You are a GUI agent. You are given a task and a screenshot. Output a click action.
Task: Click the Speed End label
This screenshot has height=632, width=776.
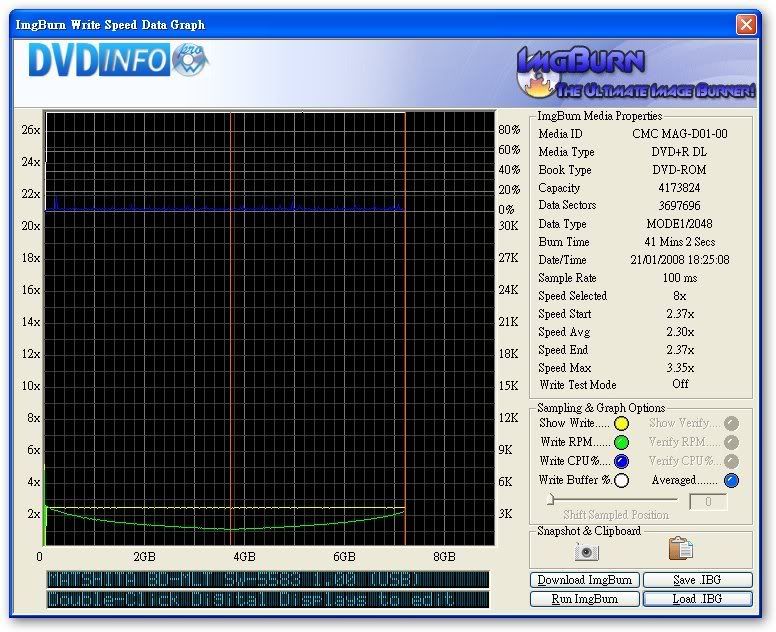(563, 350)
